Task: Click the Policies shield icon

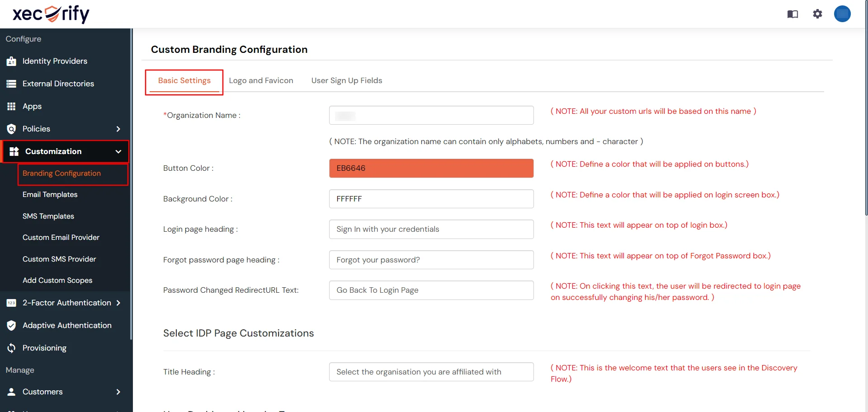Action: (x=11, y=129)
